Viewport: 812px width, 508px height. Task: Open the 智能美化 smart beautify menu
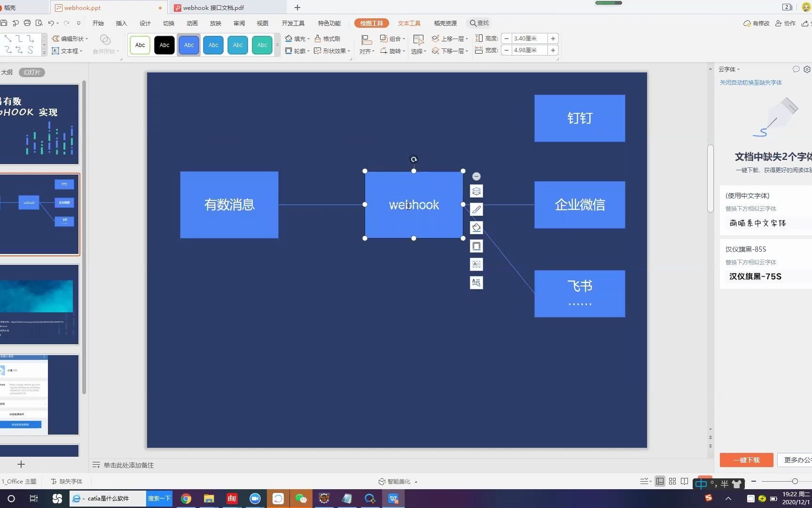coord(398,481)
